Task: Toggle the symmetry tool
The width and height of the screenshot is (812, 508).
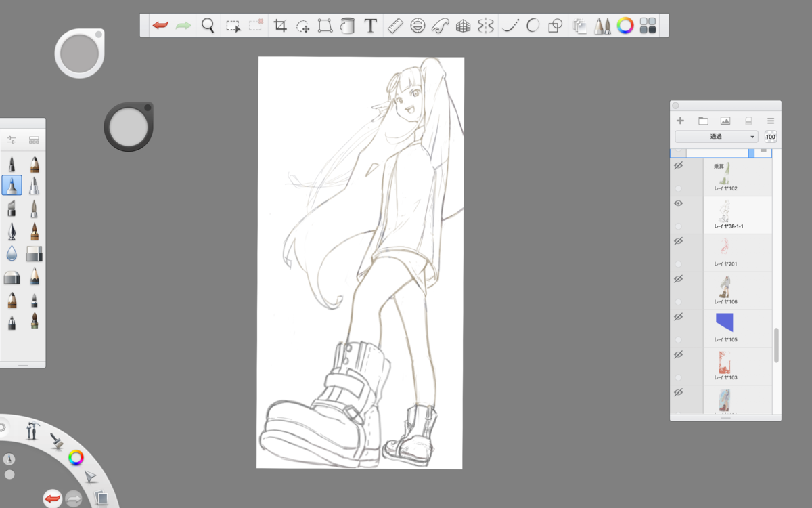Action: click(486, 26)
